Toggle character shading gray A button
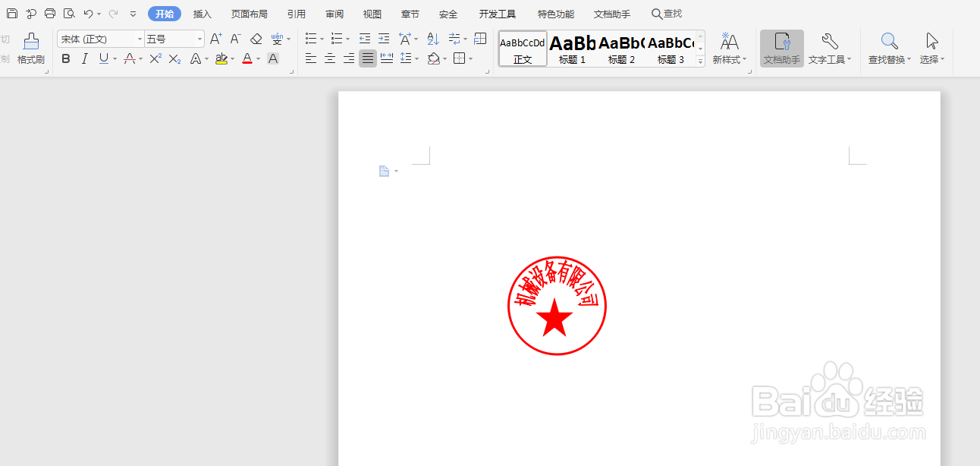The width and height of the screenshot is (980, 466). (273, 58)
